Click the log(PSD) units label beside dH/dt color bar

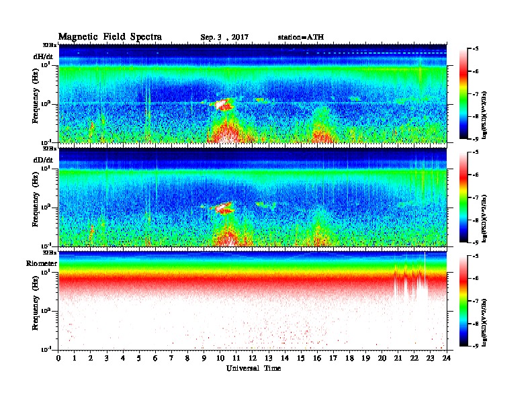[x=485, y=115]
